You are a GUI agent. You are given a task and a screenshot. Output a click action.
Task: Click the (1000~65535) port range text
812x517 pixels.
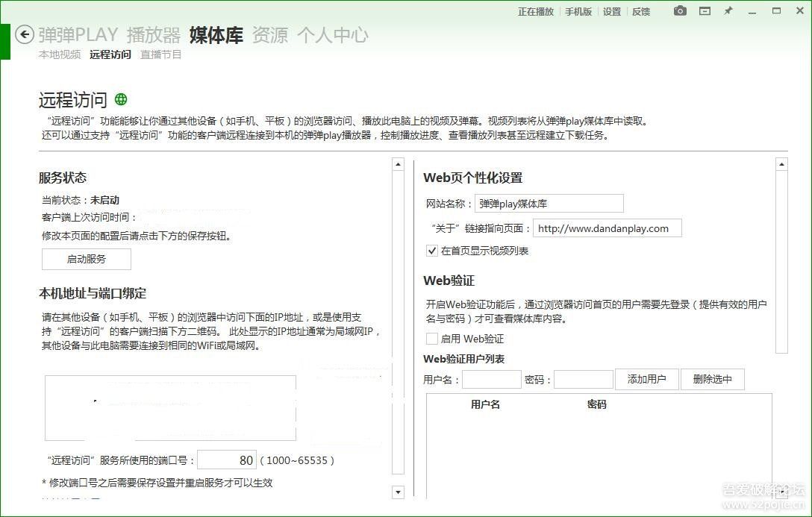tap(297, 460)
